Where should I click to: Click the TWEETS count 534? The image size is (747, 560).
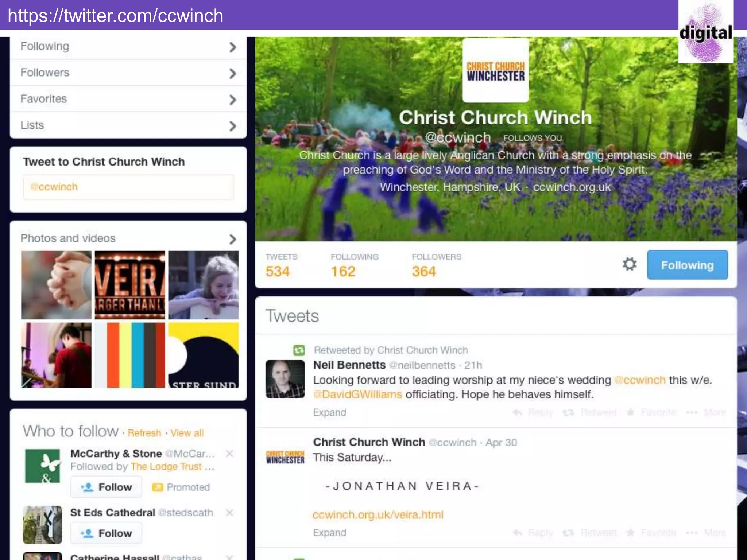tap(278, 272)
